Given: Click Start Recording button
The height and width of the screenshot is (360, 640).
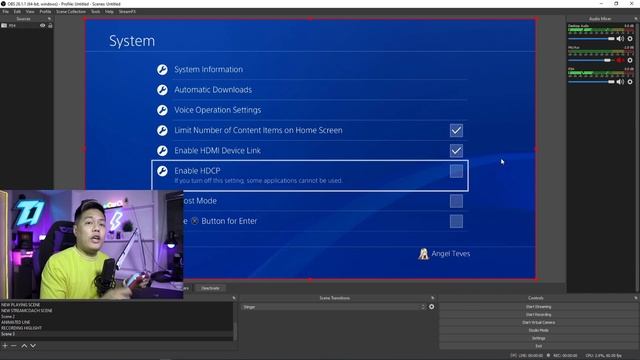Looking at the screenshot, I should click(x=538, y=315).
